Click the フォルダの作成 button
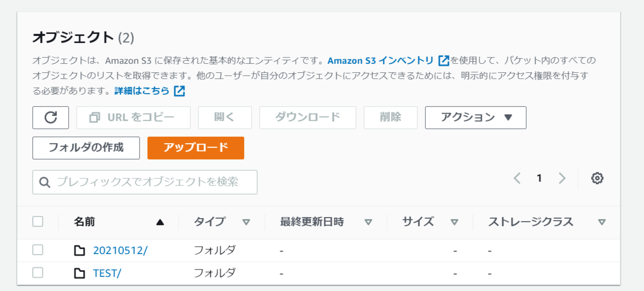 click(86, 148)
